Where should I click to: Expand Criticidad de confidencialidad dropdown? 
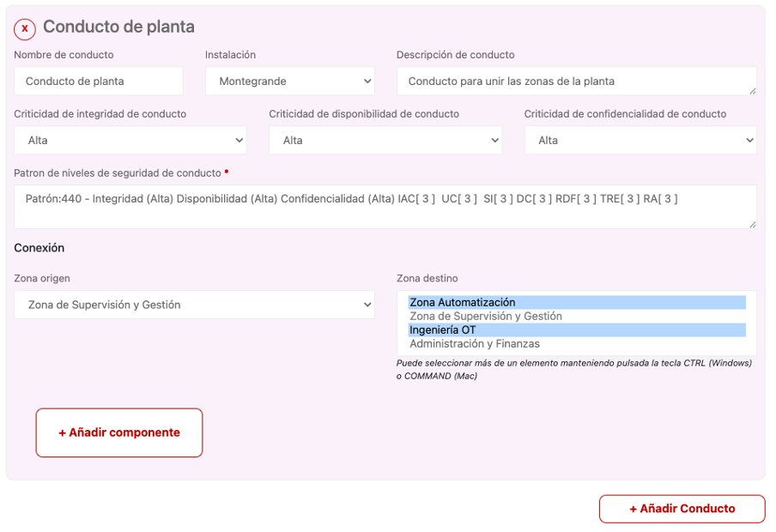coord(640,140)
